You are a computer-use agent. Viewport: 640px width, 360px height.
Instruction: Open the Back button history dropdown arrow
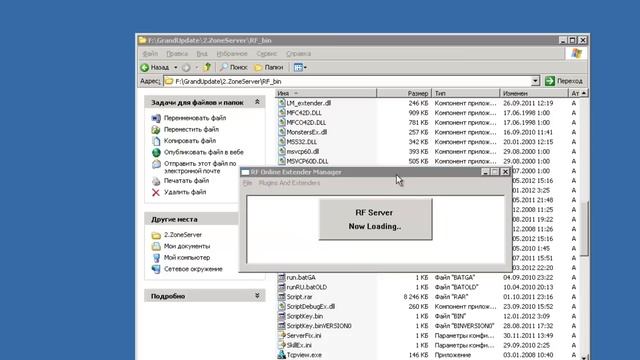tap(176, 67)
